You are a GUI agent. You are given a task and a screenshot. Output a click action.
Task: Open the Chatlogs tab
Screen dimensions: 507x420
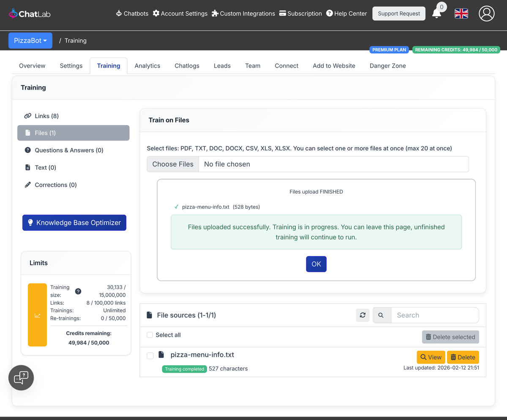pos(187,65)
